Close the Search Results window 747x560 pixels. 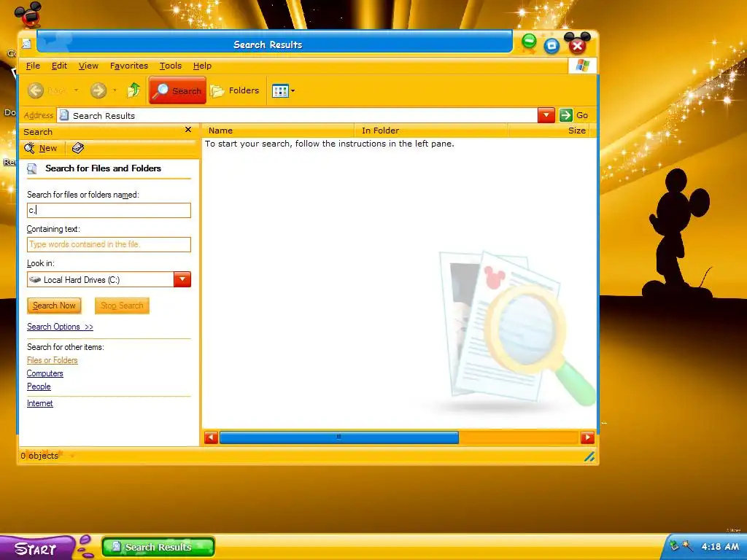(x=578, y=44)
